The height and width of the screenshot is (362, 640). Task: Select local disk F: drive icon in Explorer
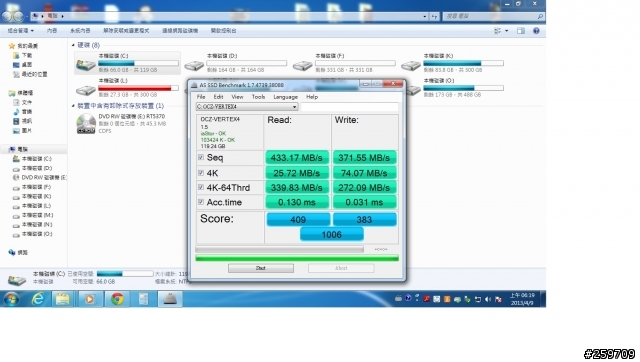tap(302, 65)
